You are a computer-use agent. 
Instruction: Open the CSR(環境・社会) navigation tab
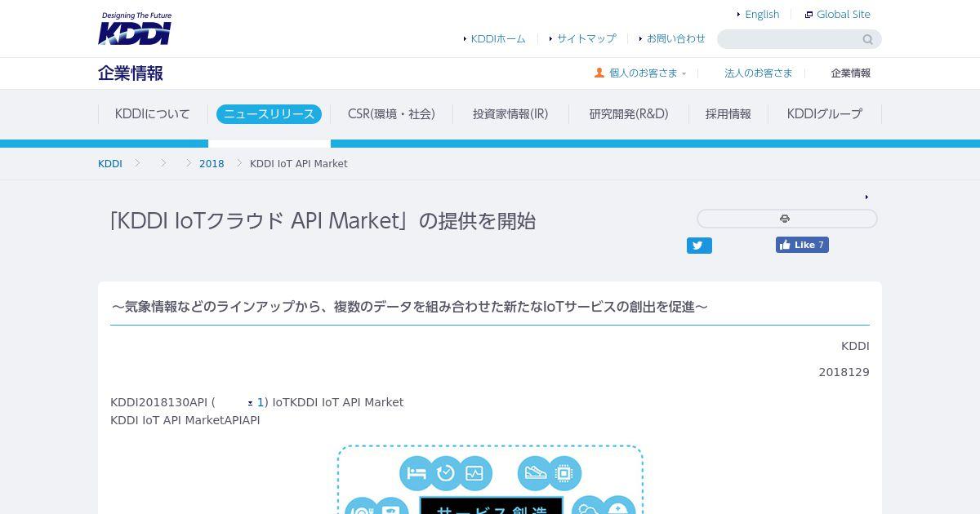point(391,114)
